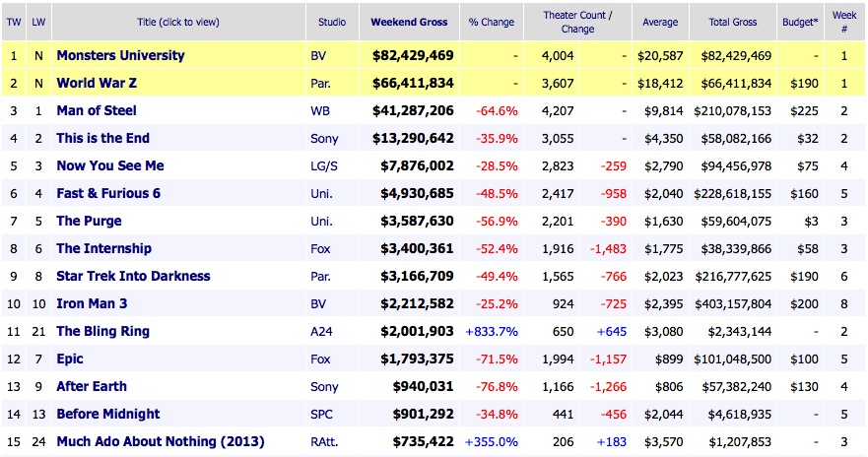The height and width of the screenshot is (457, 868).
Task: Sort by Theater Count / Change header
Action: 577,22
